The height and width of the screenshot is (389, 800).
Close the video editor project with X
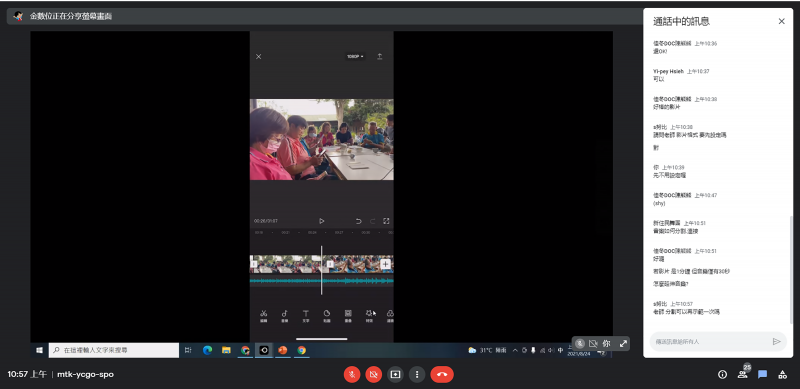pos(258,57)
